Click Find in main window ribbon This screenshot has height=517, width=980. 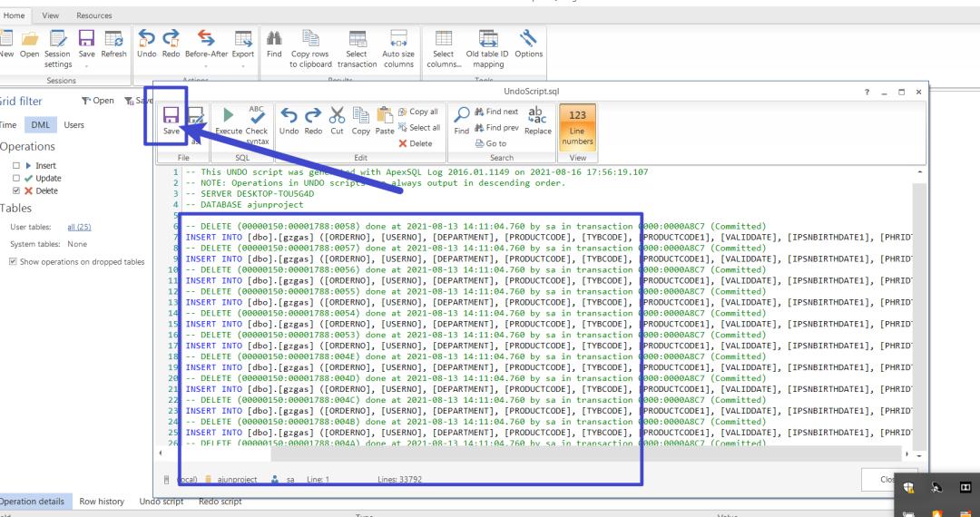coord(274,45)
